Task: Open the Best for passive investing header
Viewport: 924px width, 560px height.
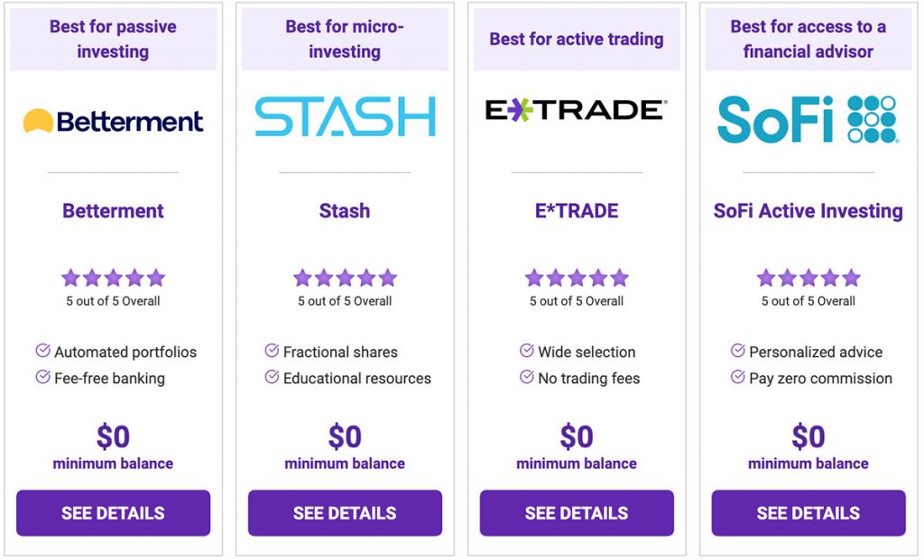Action: [113, 38]
